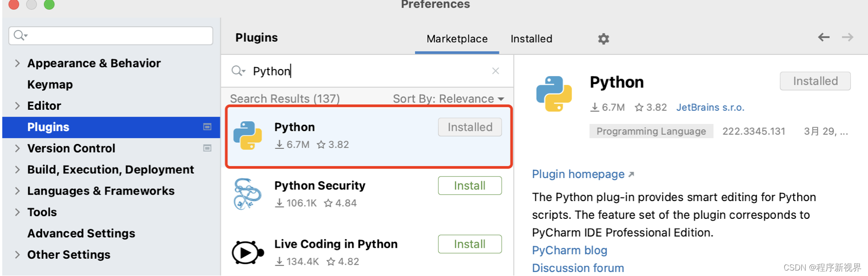Select Plugins in the settings tree
Viewport: 868px width, 276px height.
[x=111, y=127]
